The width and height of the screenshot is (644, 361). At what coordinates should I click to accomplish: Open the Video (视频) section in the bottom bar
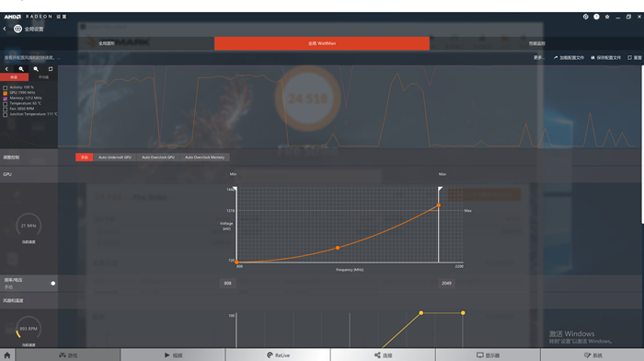coord(173,355)
